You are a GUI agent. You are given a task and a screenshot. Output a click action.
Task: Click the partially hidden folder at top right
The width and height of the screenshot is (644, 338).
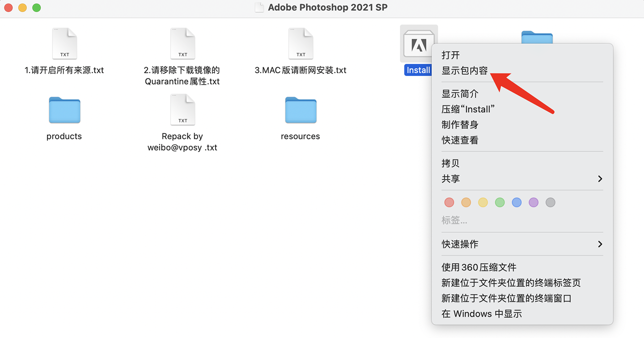pos(537,37)
